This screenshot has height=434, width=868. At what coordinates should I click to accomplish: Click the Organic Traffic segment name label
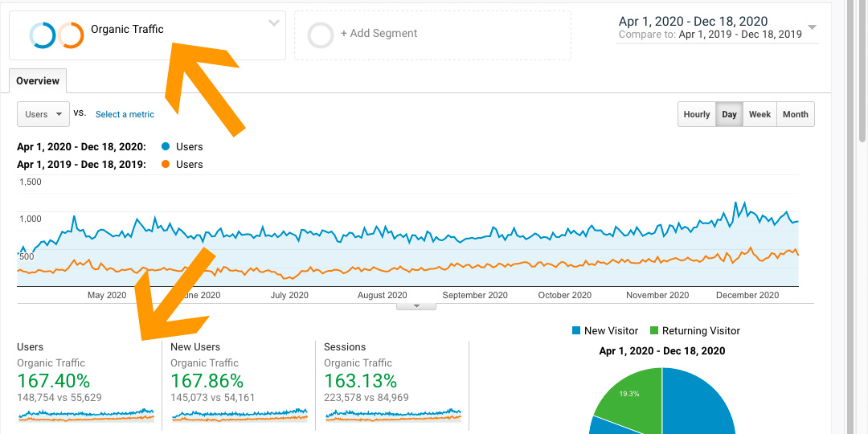point(127,30)
